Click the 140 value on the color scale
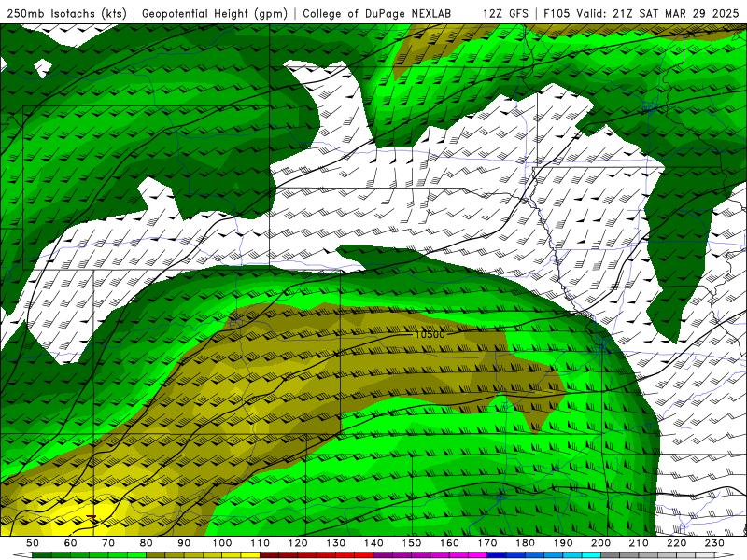Viewport: 747px width, 560px height. coord(373,543)
